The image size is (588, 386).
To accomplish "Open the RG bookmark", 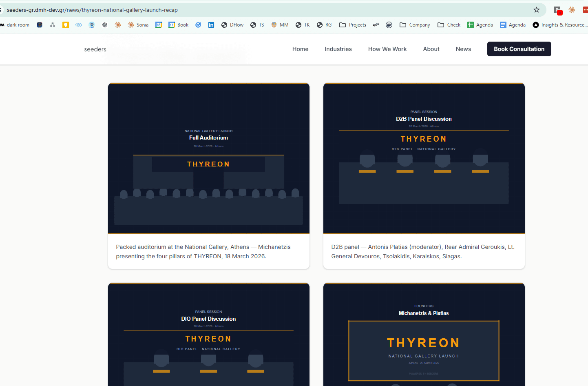I will pyautogui.click(x=324, y=25).
